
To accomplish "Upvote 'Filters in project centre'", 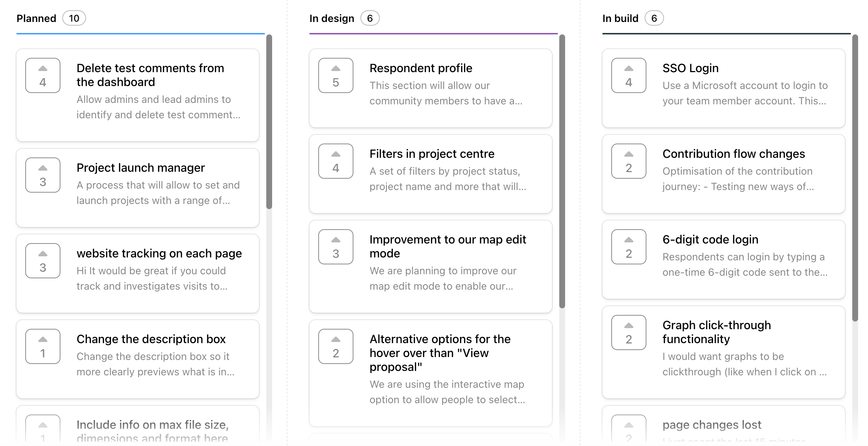I will pyautogui.click(x=336, y=161).
